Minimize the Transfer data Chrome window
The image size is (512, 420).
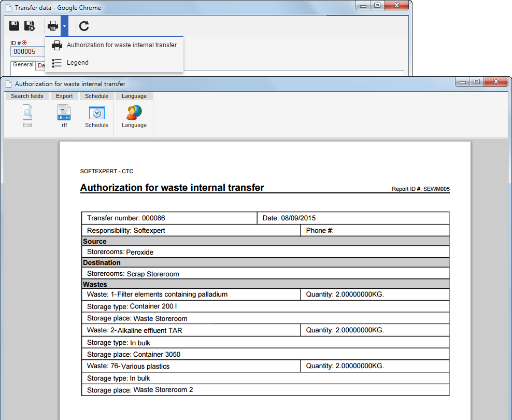[363, 6]
